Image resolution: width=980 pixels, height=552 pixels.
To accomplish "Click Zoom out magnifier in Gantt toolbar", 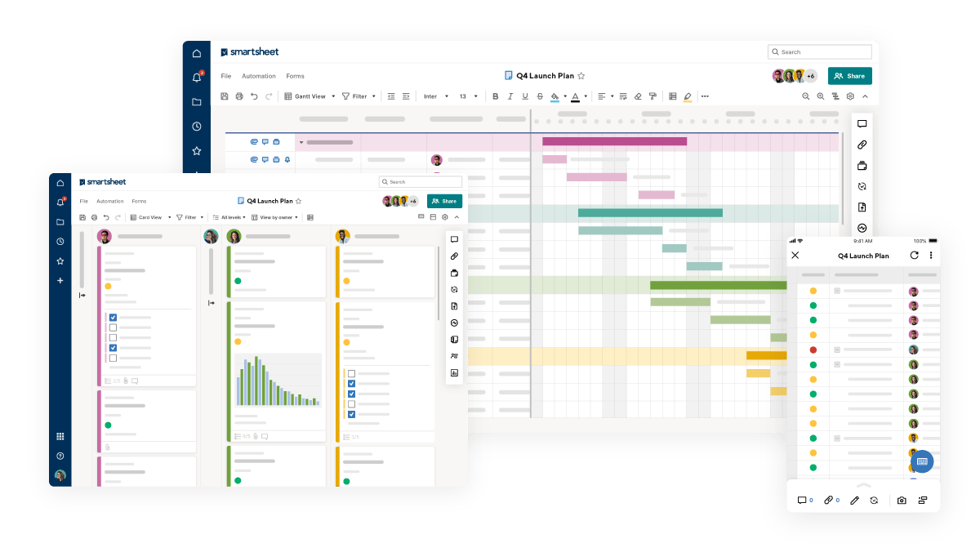I will (806, 96).
